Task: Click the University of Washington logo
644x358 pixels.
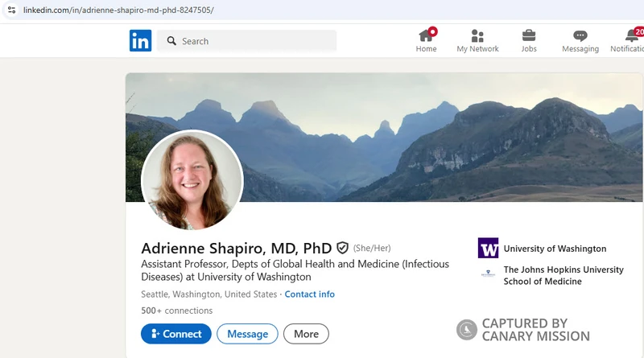Action: coord(488,248)
